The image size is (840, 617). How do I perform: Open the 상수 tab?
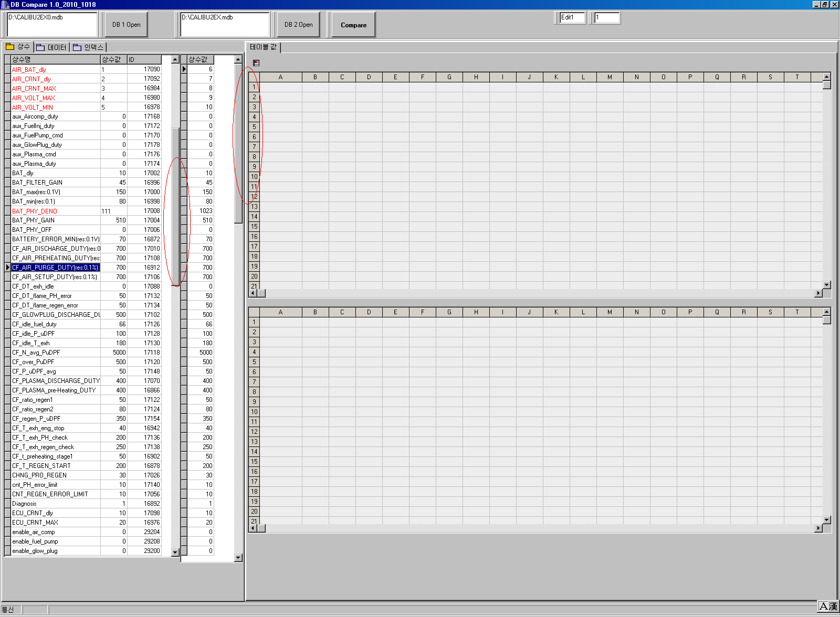[18, 47]
